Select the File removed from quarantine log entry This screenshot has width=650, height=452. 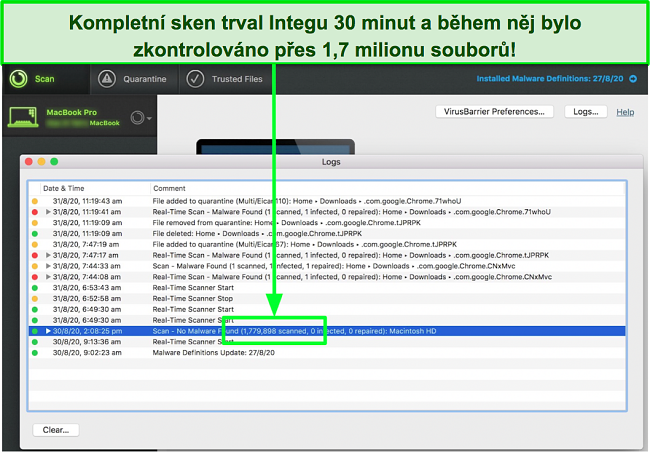coord(327,223)
